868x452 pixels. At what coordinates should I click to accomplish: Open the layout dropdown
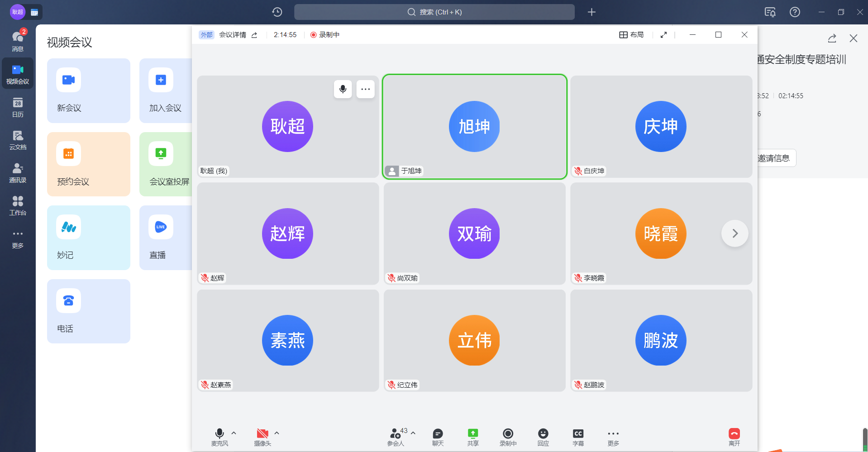click(631, 35)
